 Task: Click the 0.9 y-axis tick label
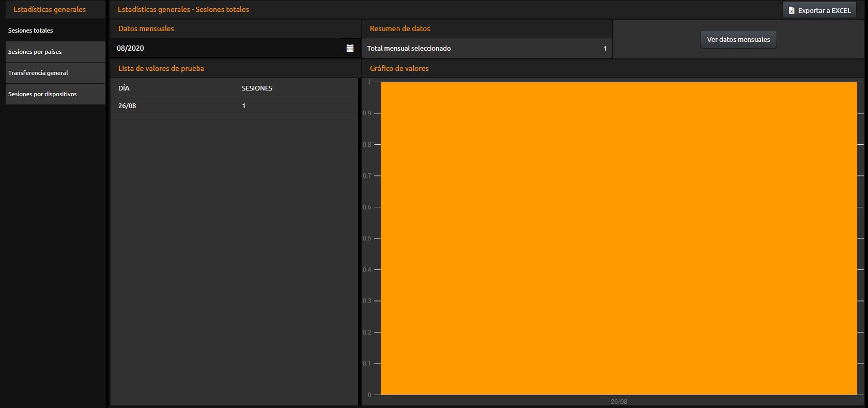coord(367,113)
